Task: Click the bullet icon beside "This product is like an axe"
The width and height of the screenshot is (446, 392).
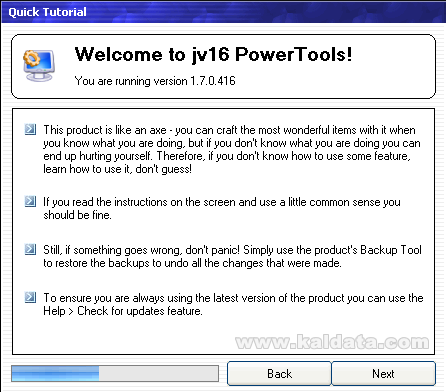Action: click(30, 129)
